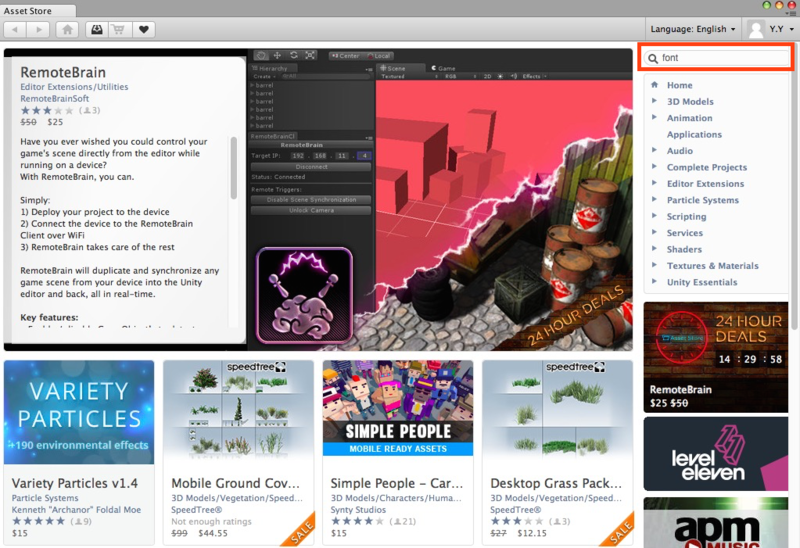Open the Synty Studios publisher link
Viewport: 800px width, 548px height.
(x=358, y=510)
